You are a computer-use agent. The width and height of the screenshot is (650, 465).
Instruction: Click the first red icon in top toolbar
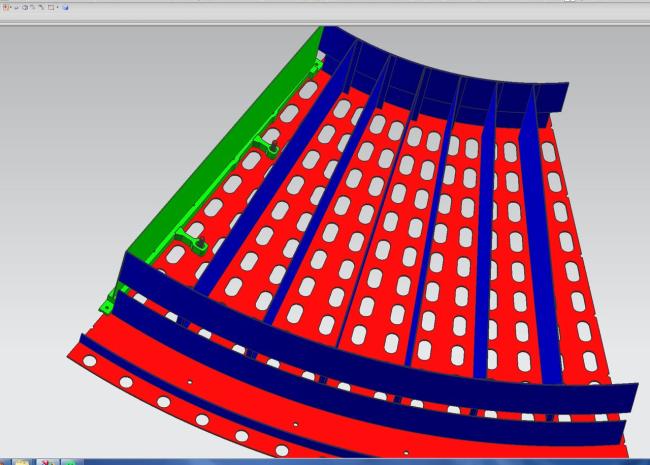pyautogui.click(x=6, y=7)
